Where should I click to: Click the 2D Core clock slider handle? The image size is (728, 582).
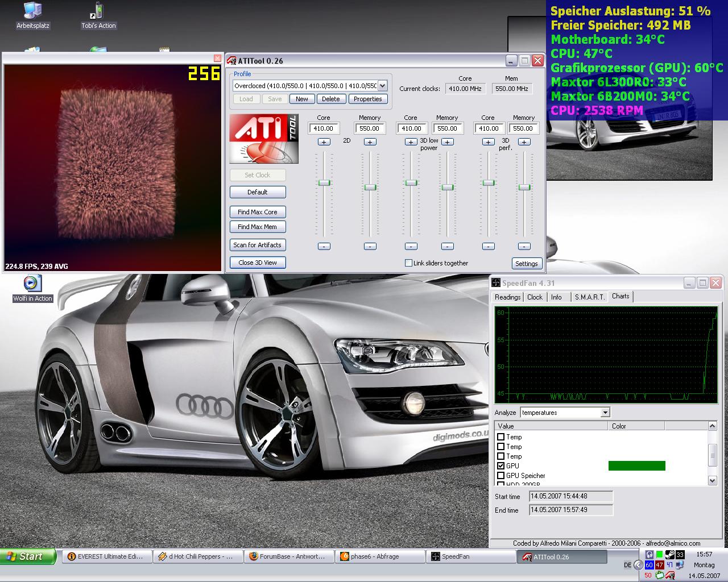pos(324,183)
